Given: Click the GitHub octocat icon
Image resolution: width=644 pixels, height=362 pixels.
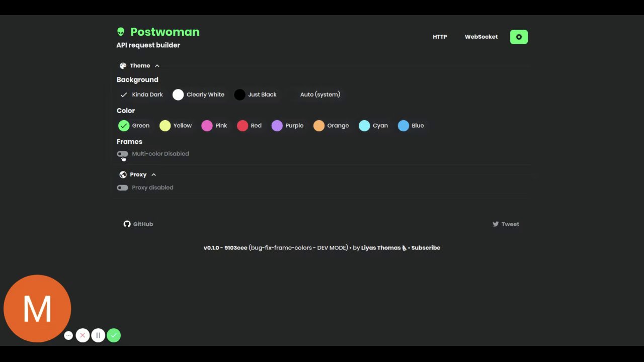Looking at the screenshot, I should click(x=127, y=224).
